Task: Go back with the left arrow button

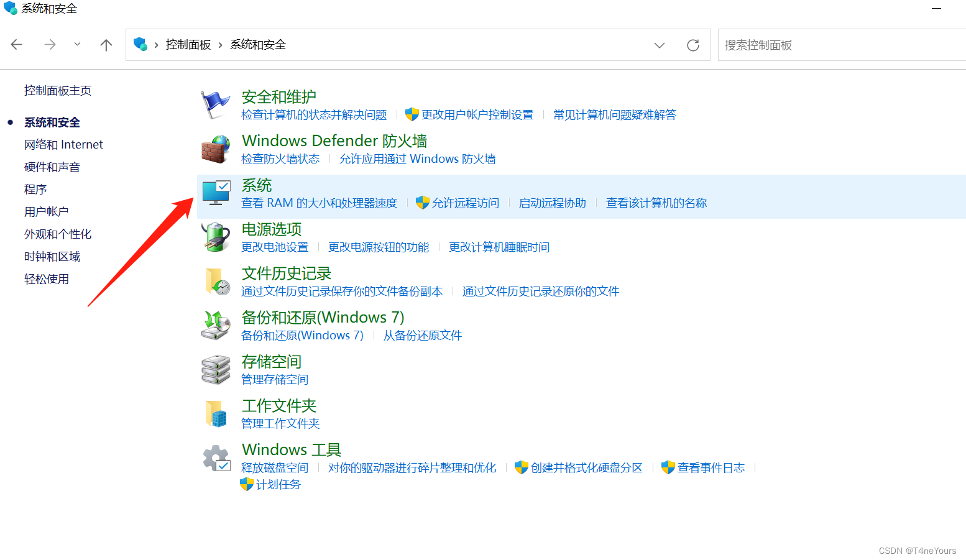Action: pos(17,45)
